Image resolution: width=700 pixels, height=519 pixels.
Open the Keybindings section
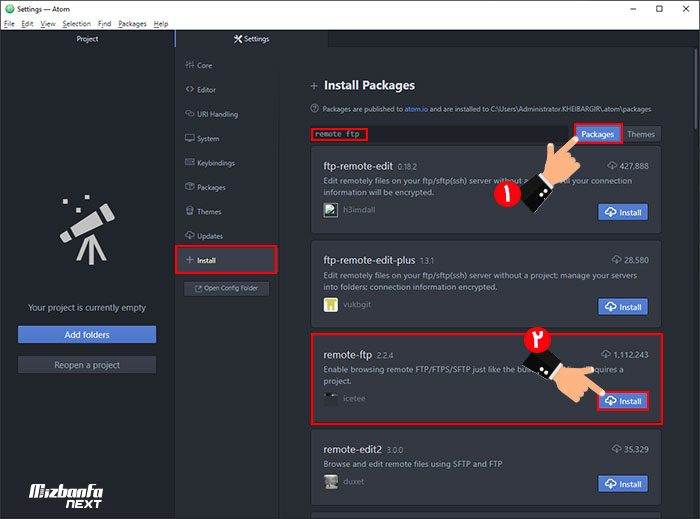[216, 163]
